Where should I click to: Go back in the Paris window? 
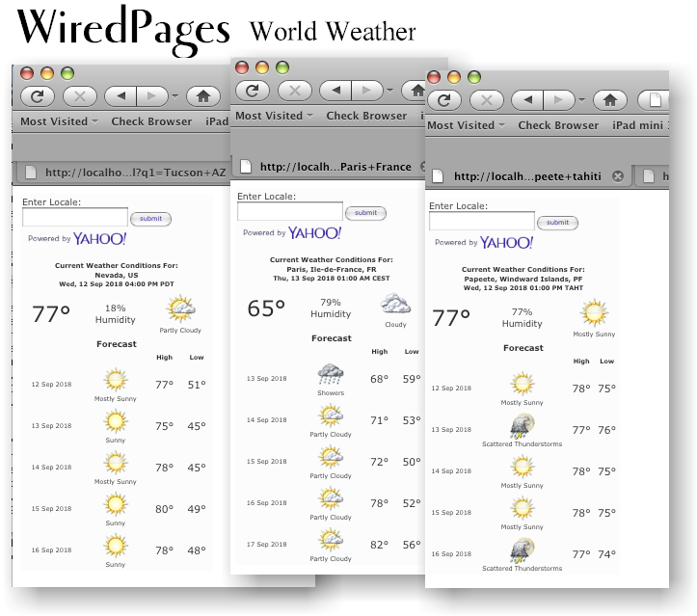[x=335, y=91]
